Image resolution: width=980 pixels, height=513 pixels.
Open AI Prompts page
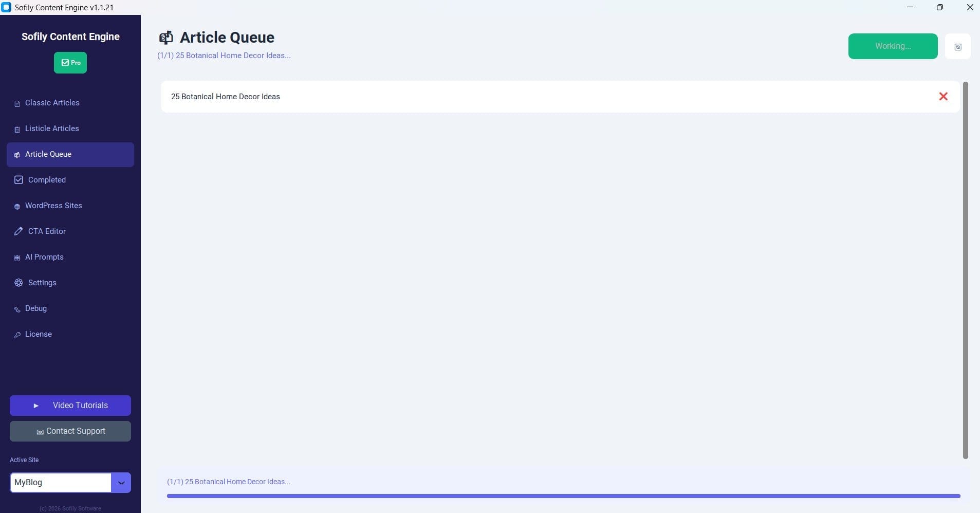(x=70, y=257)
